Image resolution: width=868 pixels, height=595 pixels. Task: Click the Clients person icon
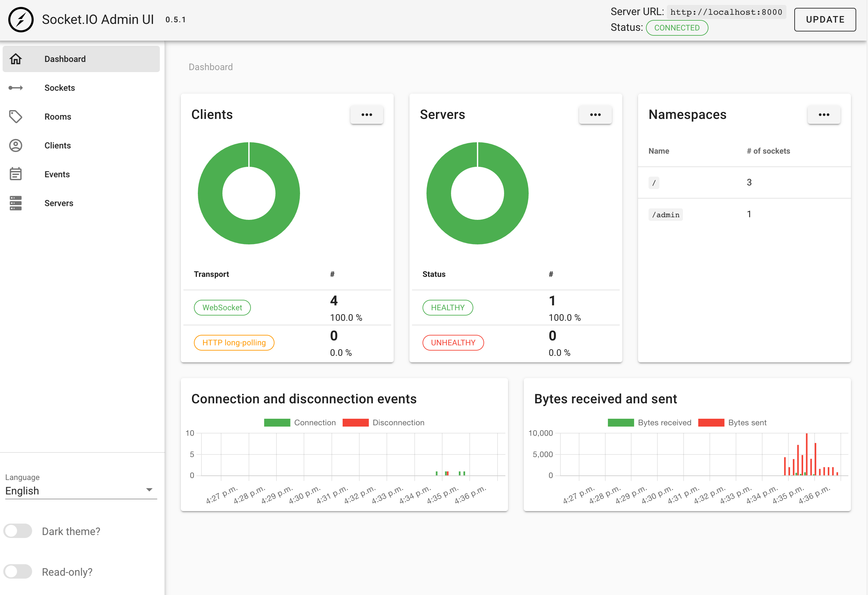coord(16,145)
